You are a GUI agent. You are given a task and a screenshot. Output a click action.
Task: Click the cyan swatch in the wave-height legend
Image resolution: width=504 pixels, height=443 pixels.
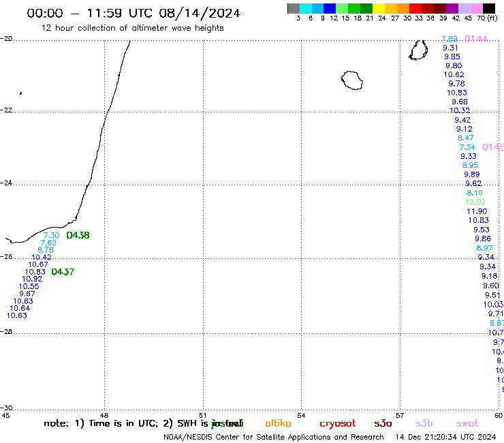(306, 8)
